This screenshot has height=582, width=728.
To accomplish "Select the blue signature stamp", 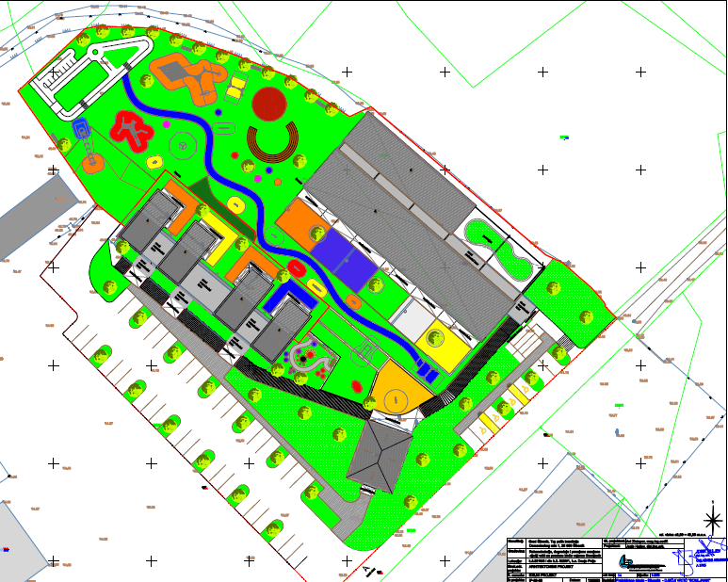I will [x=699, y=554].
